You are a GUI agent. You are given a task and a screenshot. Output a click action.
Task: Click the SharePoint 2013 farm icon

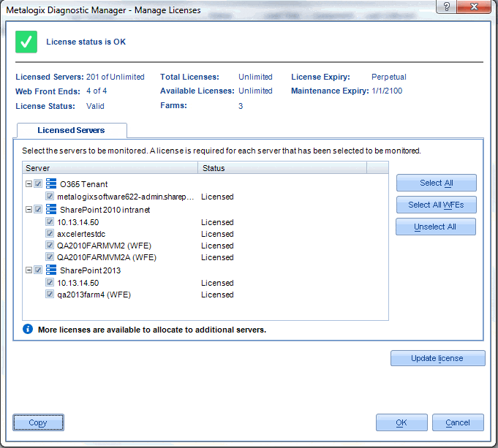[50, 270]
